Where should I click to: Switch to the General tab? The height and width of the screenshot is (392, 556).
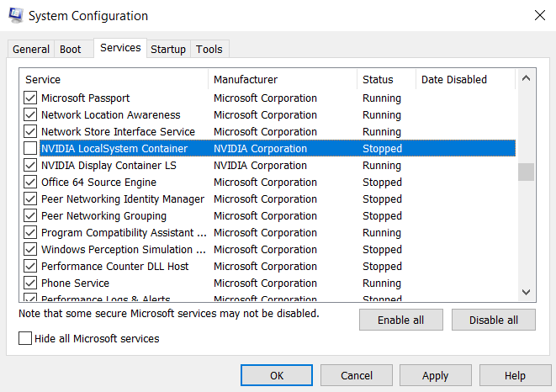[x=31, y=50]
